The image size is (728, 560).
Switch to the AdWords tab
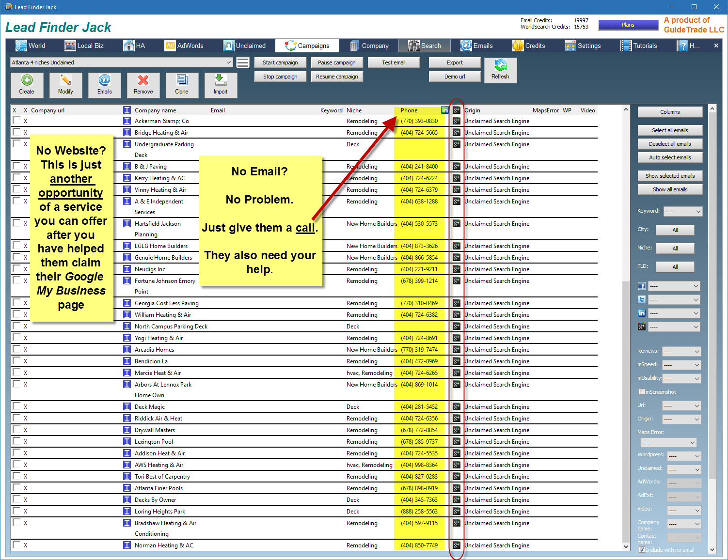(x=185, y=46)
